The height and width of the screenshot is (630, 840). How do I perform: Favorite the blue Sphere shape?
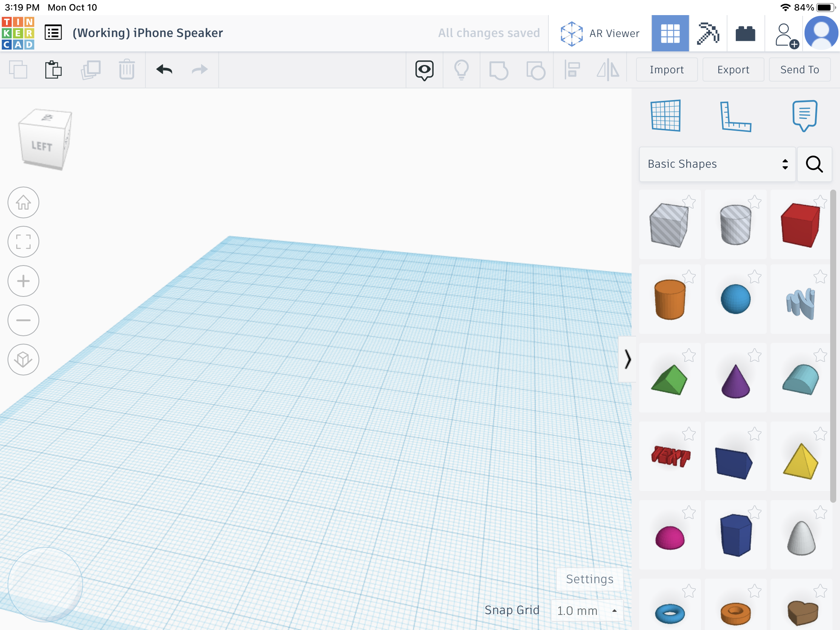755,277
